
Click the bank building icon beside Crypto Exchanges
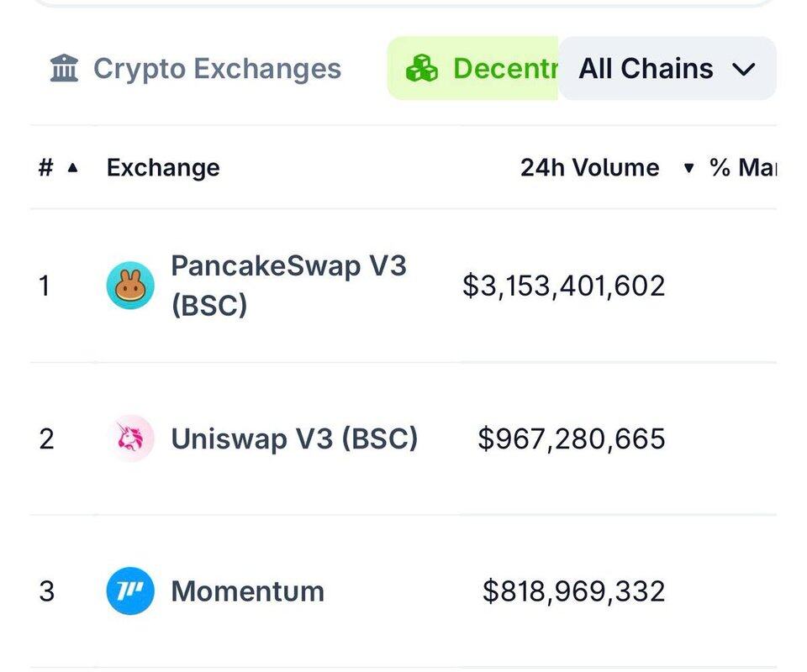pyautogui.click(x=65, y=69)
